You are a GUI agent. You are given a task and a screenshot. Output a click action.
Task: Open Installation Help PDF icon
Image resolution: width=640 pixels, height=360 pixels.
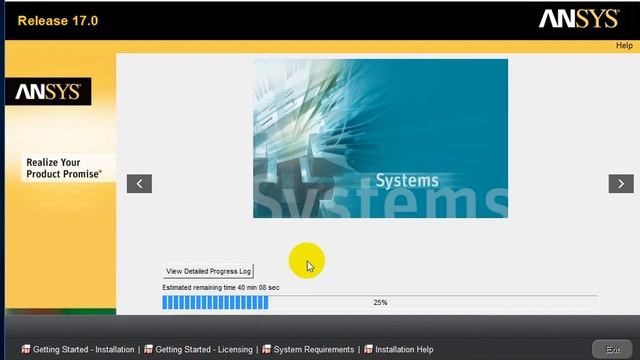[368, 349]
